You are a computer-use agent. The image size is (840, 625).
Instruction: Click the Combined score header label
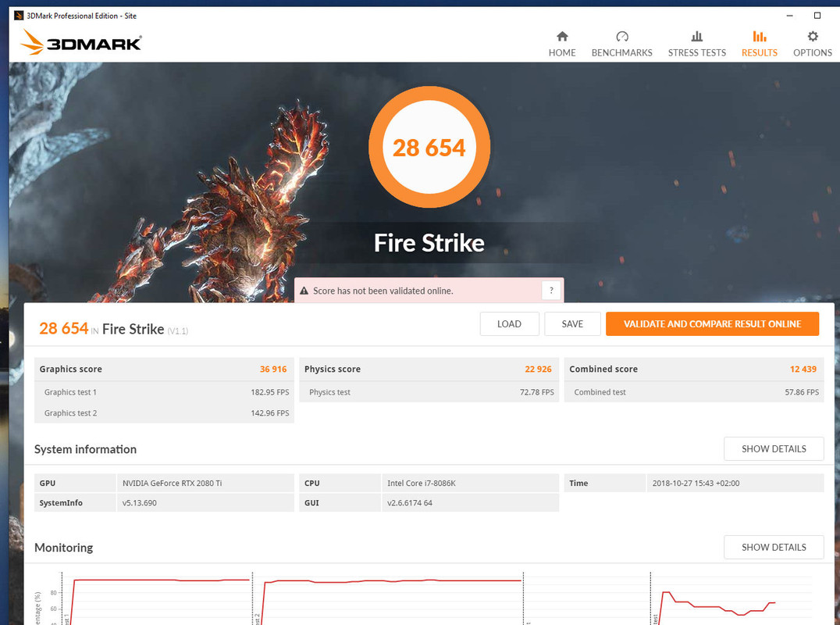coord(603,369)
